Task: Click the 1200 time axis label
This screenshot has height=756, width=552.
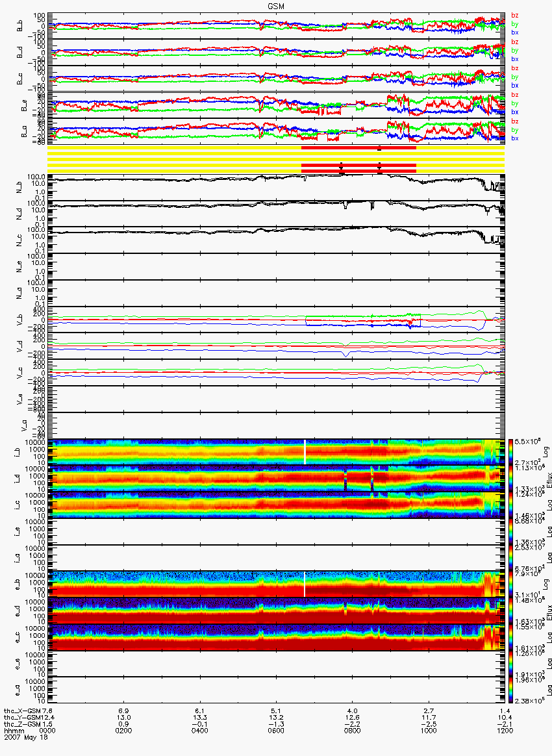Action: click(505, 731)
